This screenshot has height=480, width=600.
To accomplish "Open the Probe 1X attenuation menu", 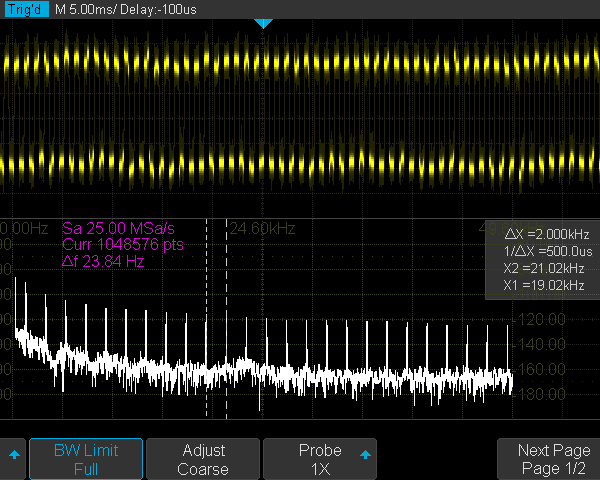I will point(318,459).
